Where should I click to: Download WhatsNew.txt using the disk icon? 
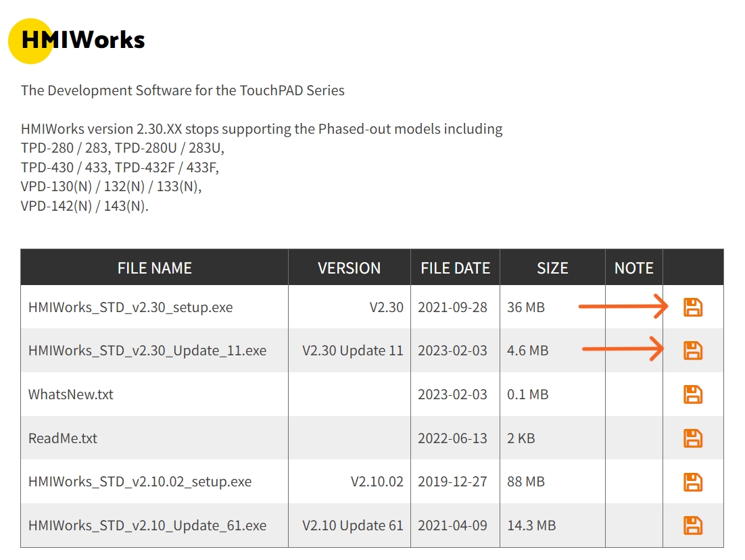(693, 394)
